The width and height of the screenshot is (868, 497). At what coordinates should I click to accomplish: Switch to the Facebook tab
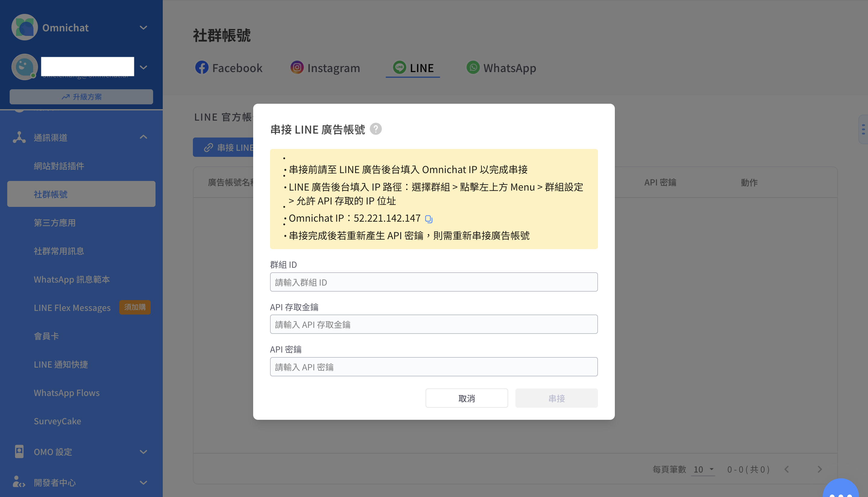click(x=229, y=68)
